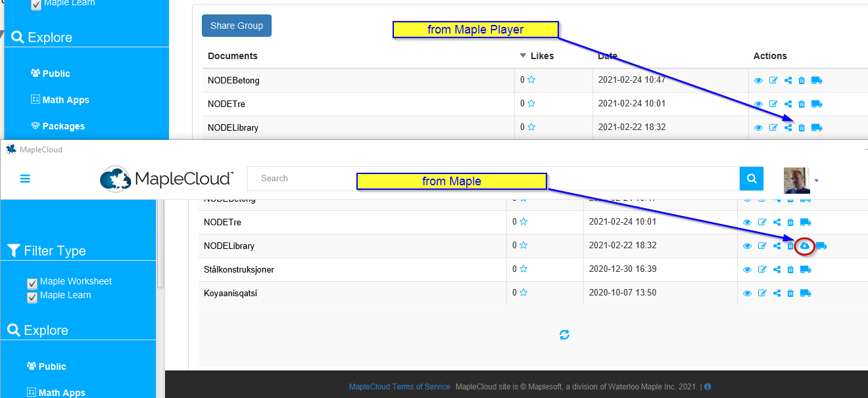Edit the Koyaanisqatsi document
Viewport: 868px width, 398px height.
pos(762,293)
